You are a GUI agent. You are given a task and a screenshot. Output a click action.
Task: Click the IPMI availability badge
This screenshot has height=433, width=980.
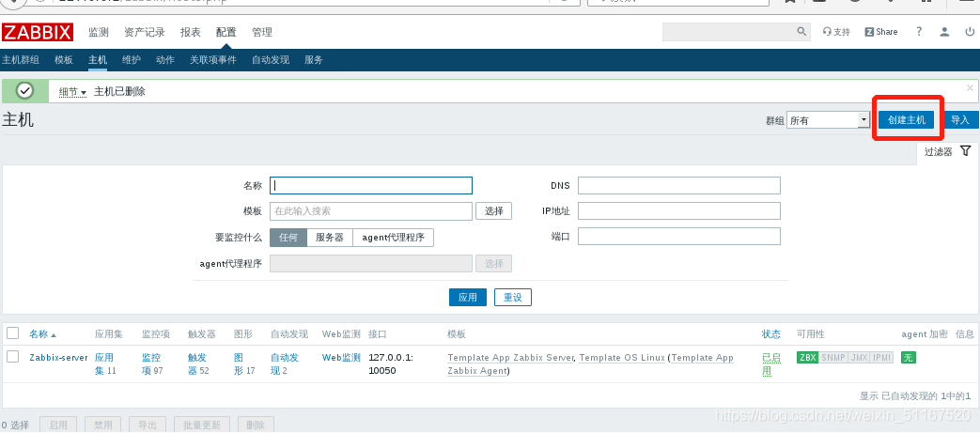click(882, 358)
